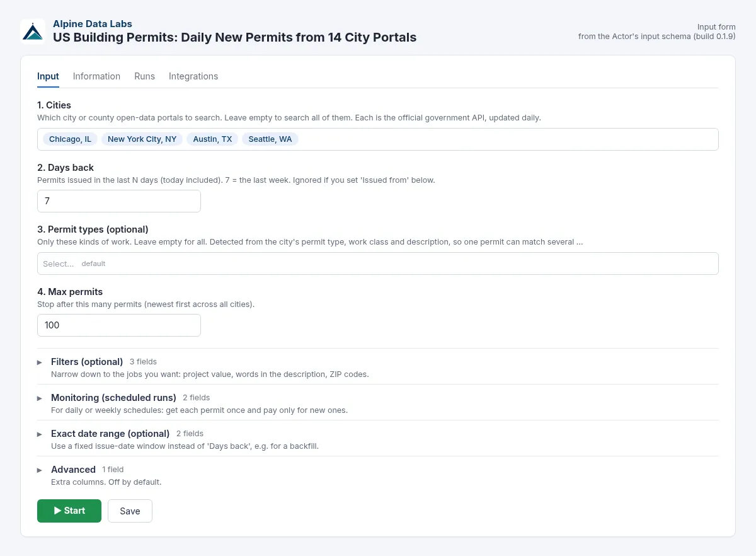Screen dimensions: 756x556
Task: Click the Alpine Data Labs author link
Action: 93,24
